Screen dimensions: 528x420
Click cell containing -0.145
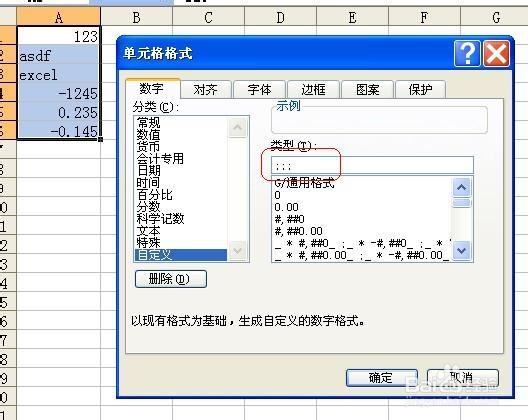pos(59,131)
